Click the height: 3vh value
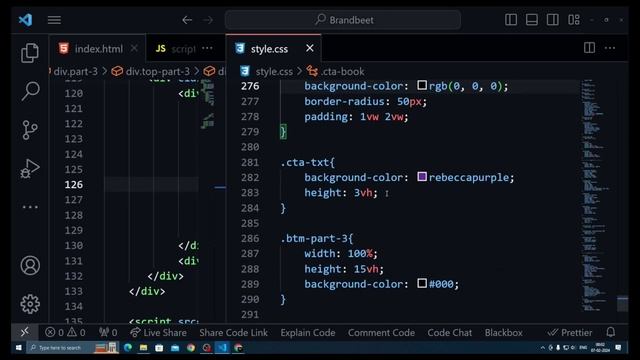This screenshot has height=360, width=640. (363, 193)
